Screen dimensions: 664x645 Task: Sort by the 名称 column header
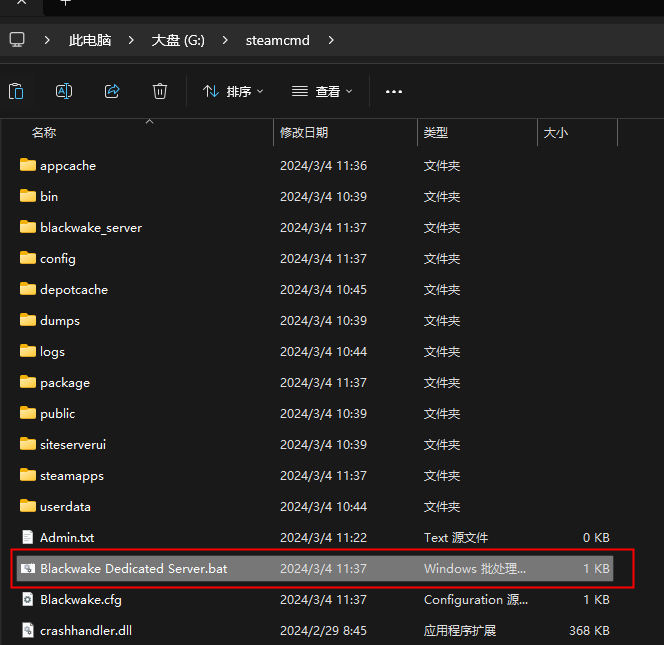tap(44, 133)
